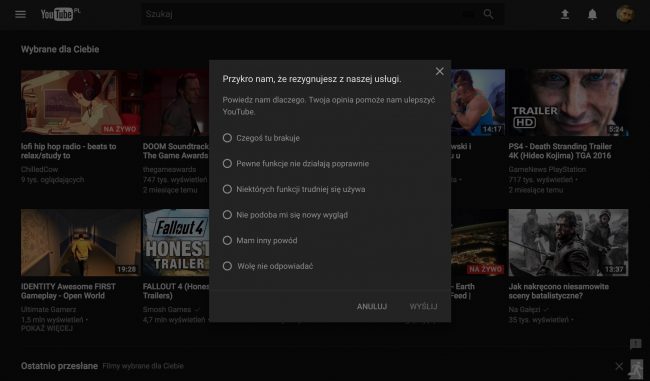Open the battle scenes video thumbnail
This screenshot has width=650, height=381.
(x=568, y=243)
